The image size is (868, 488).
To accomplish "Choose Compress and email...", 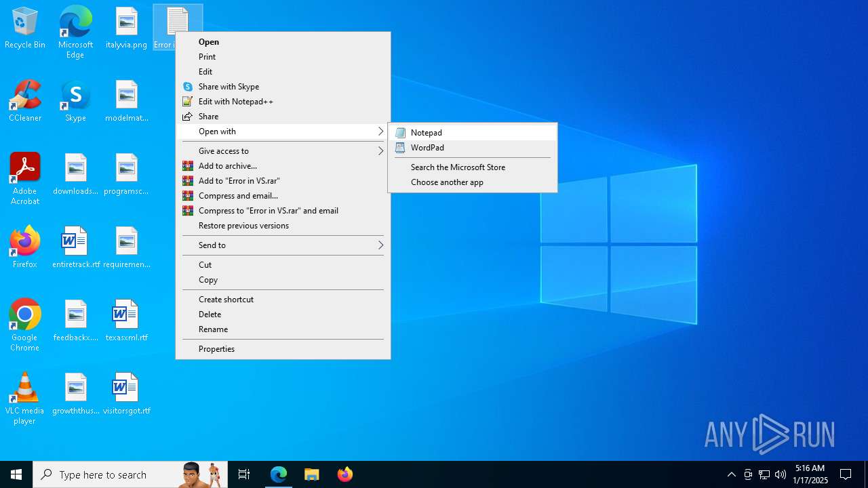I will coord(283,196).
